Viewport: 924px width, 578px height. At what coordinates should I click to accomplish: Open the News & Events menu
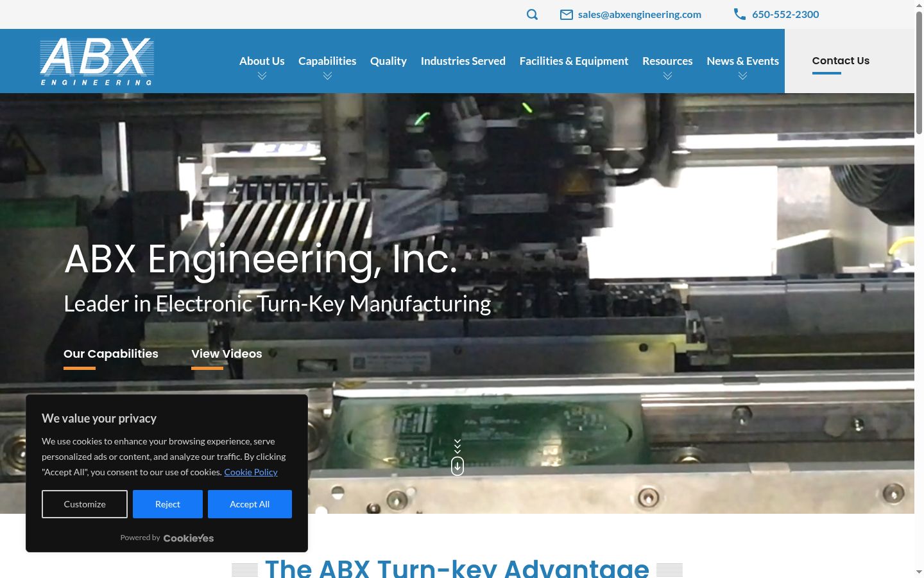pyautogui.click(x=743, y=61)
